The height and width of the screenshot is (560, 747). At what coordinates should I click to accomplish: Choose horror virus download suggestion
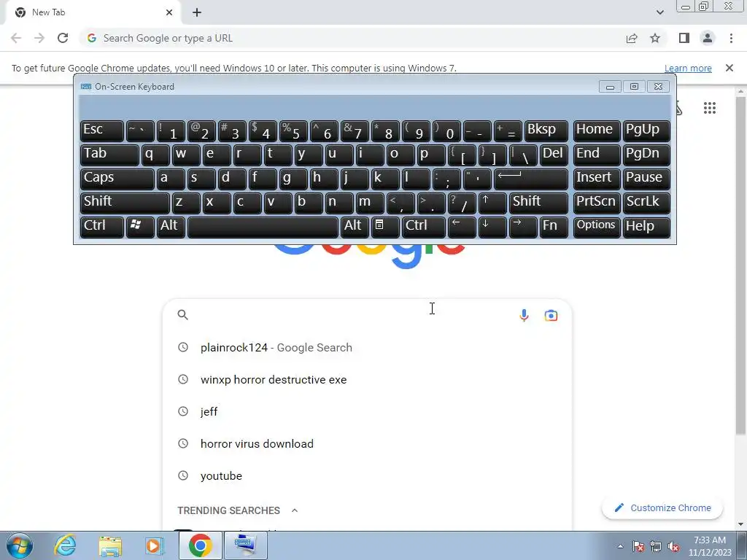click(x=367, y=444)
